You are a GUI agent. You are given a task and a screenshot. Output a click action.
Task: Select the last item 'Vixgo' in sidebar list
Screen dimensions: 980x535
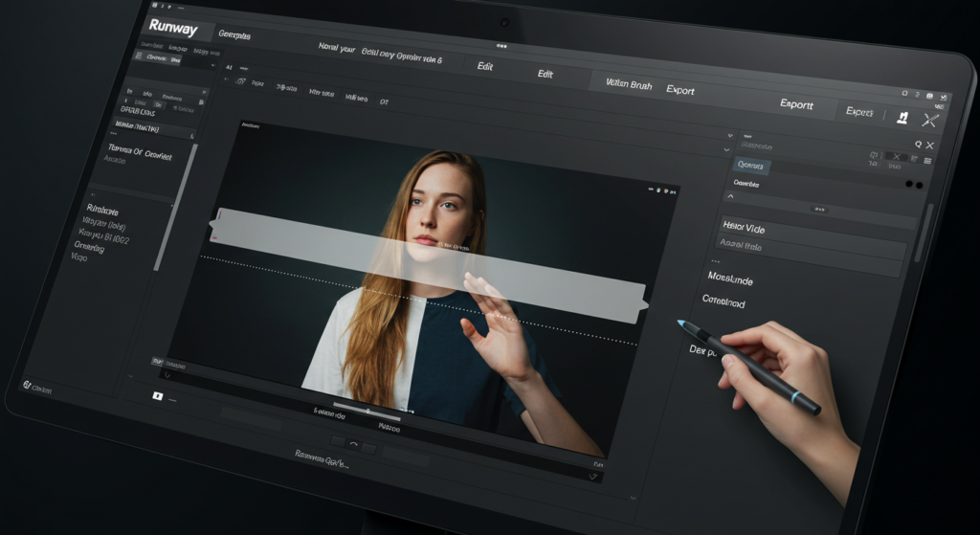point(78,256)
